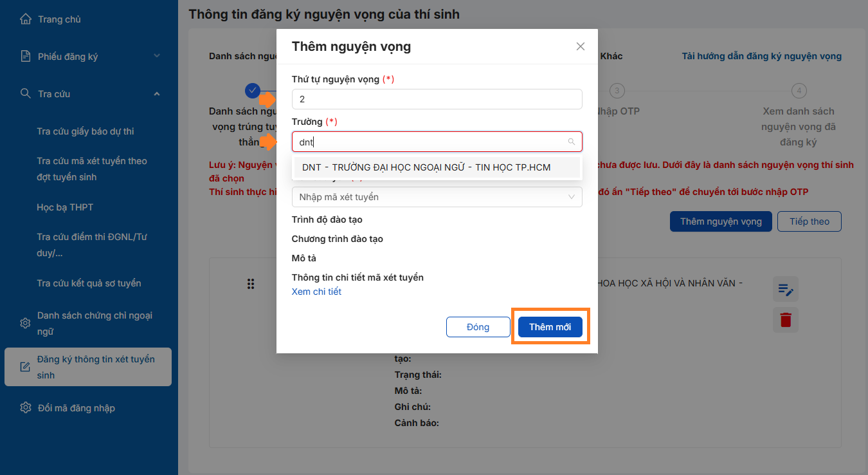The width and height of the screenshot is (868, 475).
Task: Open Học bạ THPT in the sidebar
Action: tap(65, 207)
